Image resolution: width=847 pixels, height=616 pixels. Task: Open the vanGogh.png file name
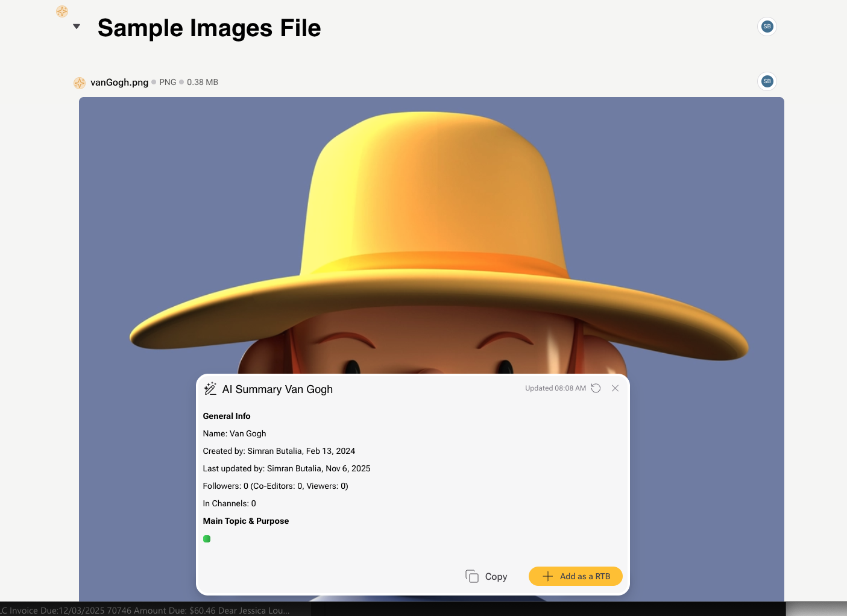[x=119, y=83]
